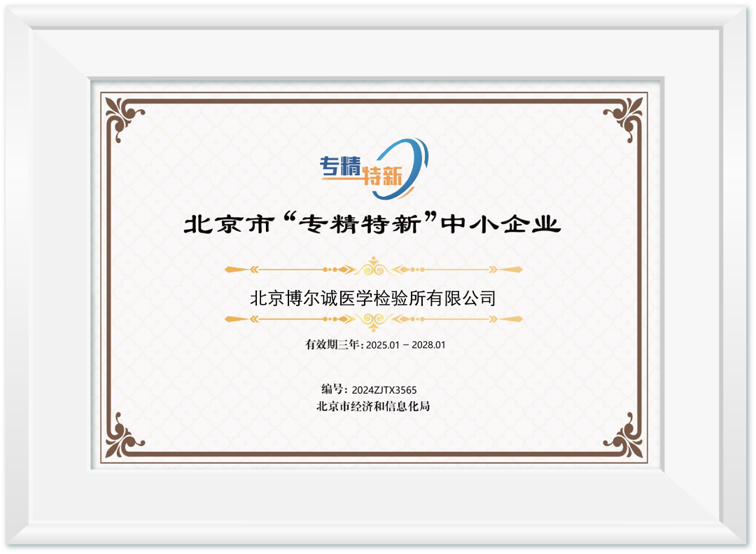Click the upper gold divider's center flourish

(x=373, y=268)
